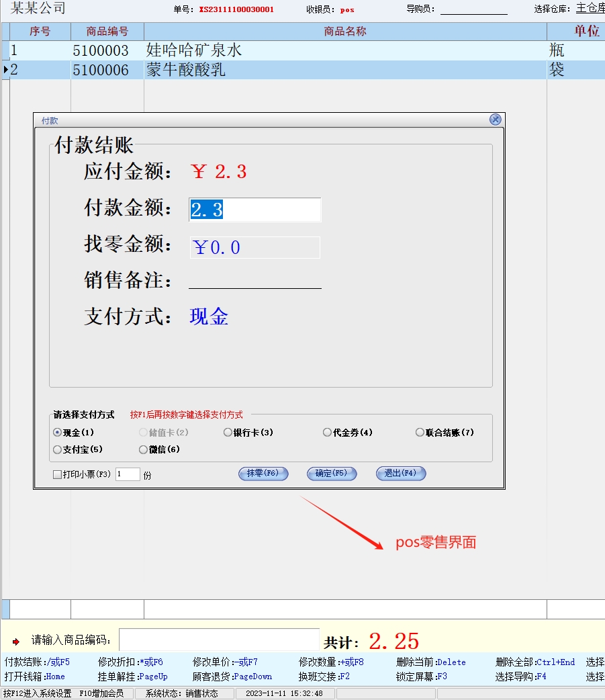Choose 微信(6) payment option
The height and width of the screenshot is (700, 605).
coord(143,449)
